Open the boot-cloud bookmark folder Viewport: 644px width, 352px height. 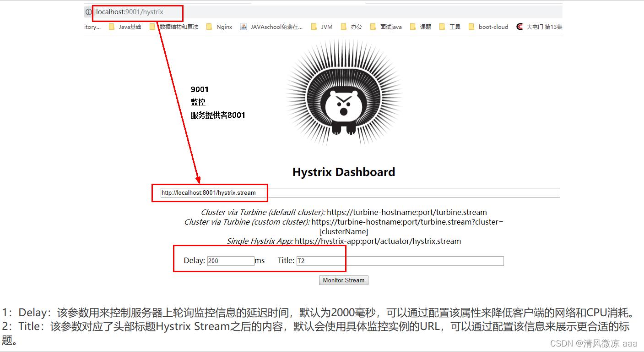(x=488, y=27)
